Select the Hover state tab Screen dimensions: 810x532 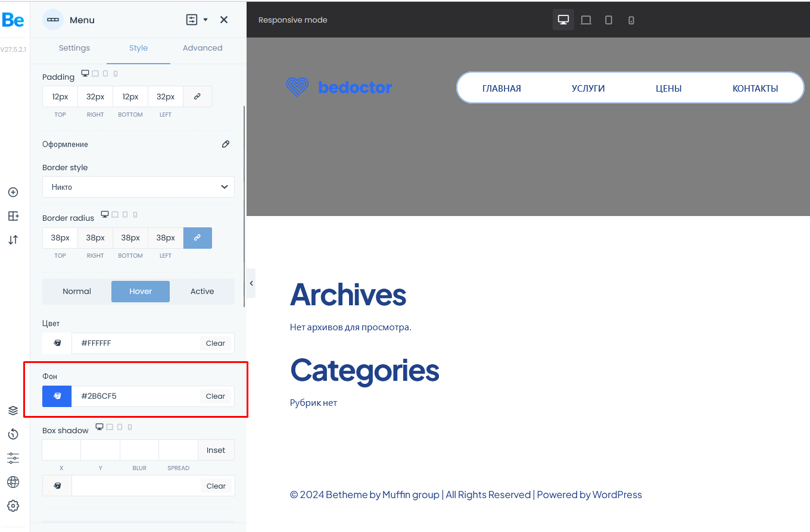(x=141, y=292)
